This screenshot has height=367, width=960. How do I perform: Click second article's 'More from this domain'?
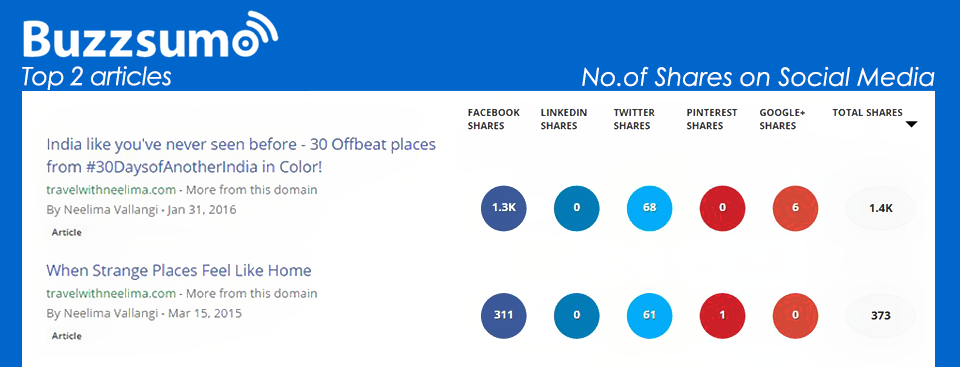(252, 293)
